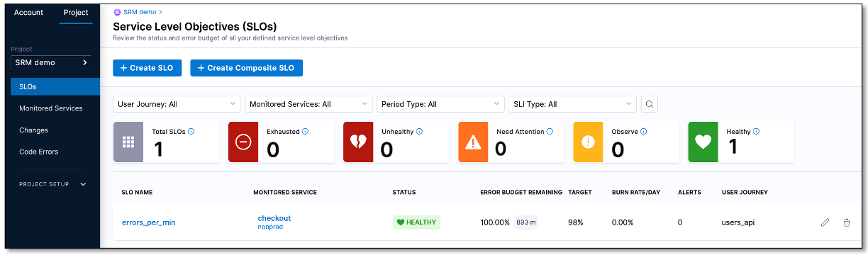Open the User Journey filter dropdown
The height and width of the screenshot is (255, 868).
177,104
